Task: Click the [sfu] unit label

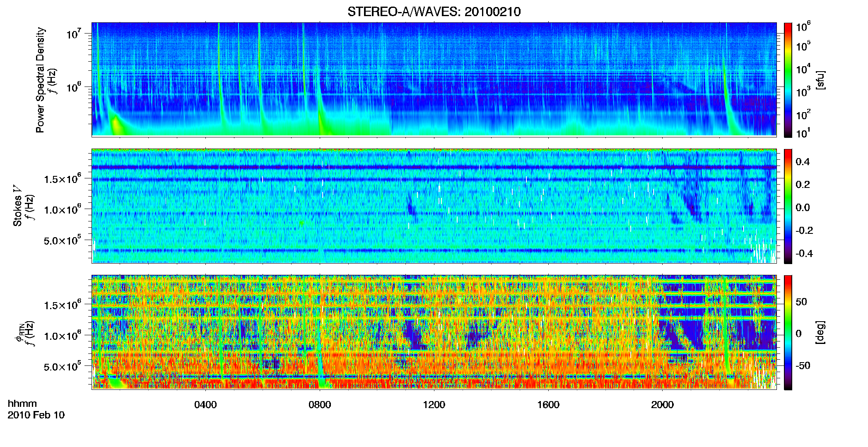Action: [820, 80]
